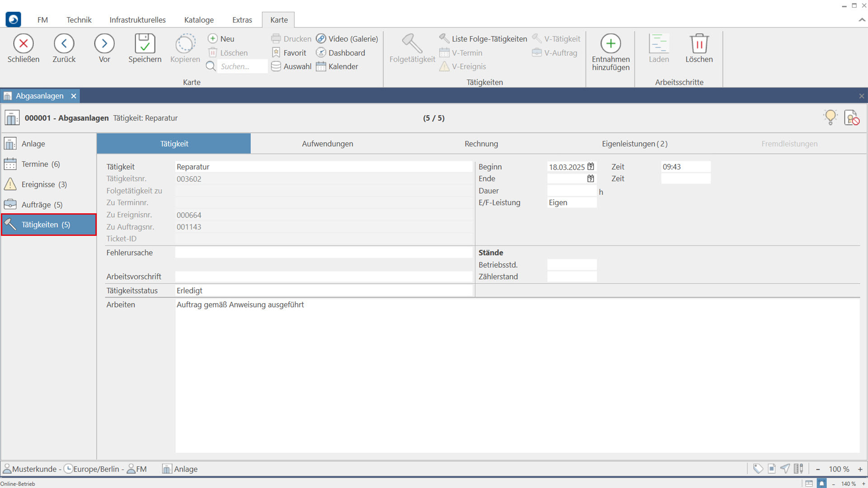Viewport: 868px width, 488px height.
Task: Open the Beginn date calendar picker
Action: click(590, 167)
